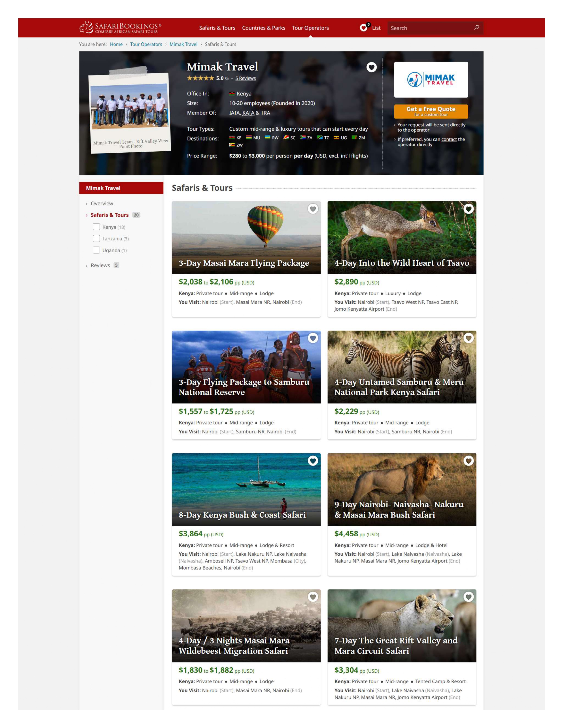Image resolution: width=563 pixels, height=728 pixels.
Task: Favorite Mimak Travel with the header heart
Action: coord(372,67)
